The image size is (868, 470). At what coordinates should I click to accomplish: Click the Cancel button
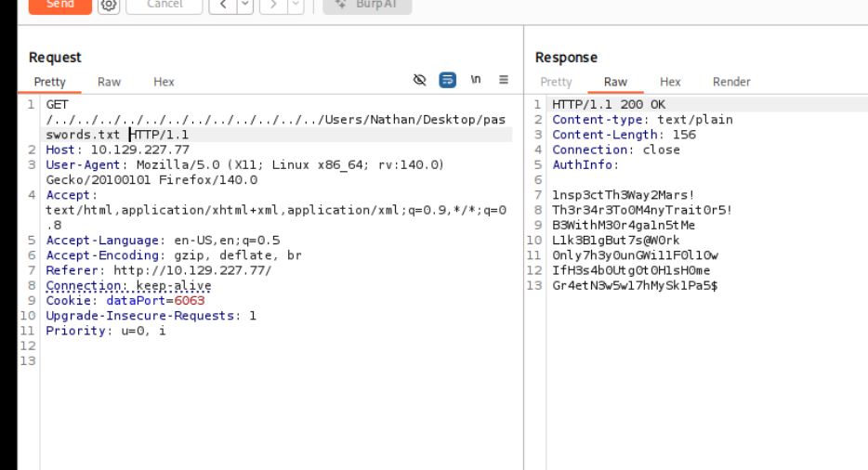[x=163, y=5]
